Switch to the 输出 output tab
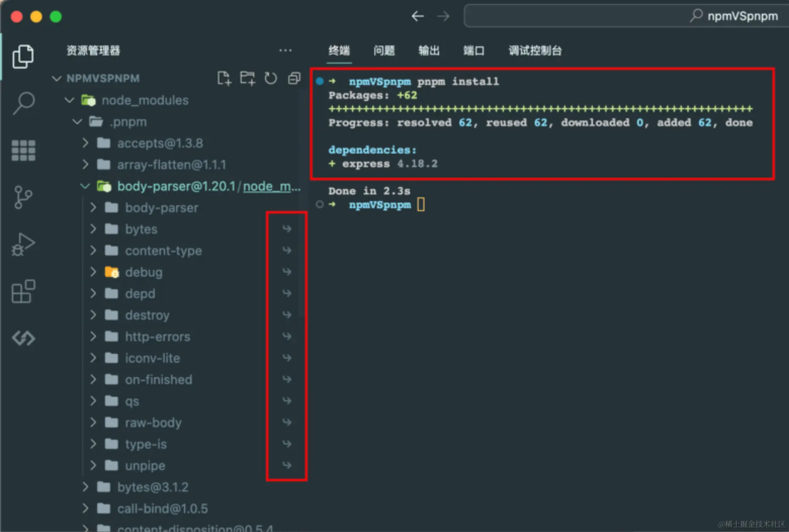This screenshot has width=789, height=532. pos(429,51)
